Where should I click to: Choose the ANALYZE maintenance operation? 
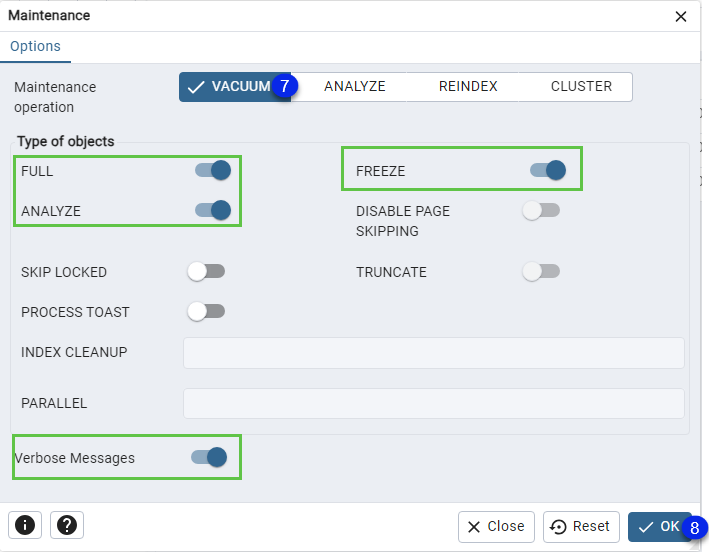tap(354, 86)
